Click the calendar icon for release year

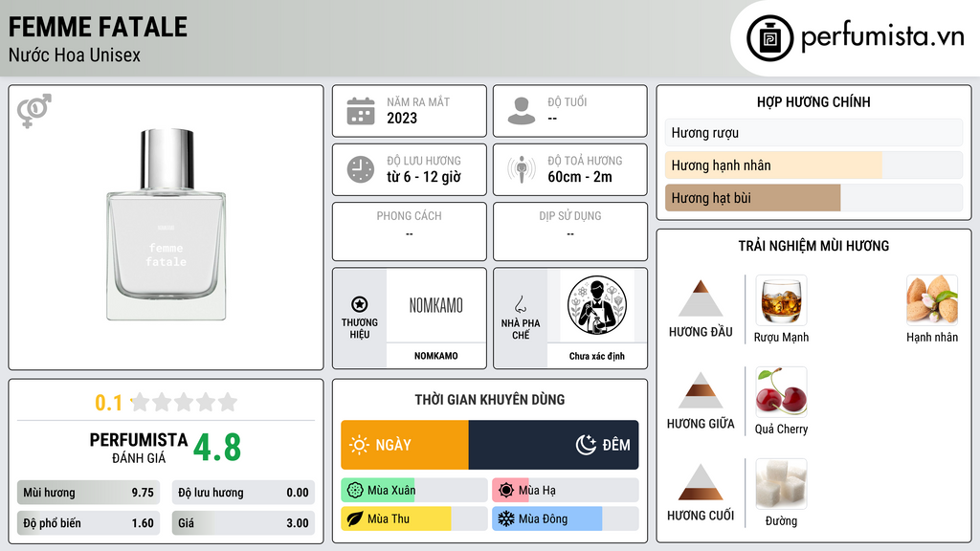pyautogui.click(x=361, y=111)
